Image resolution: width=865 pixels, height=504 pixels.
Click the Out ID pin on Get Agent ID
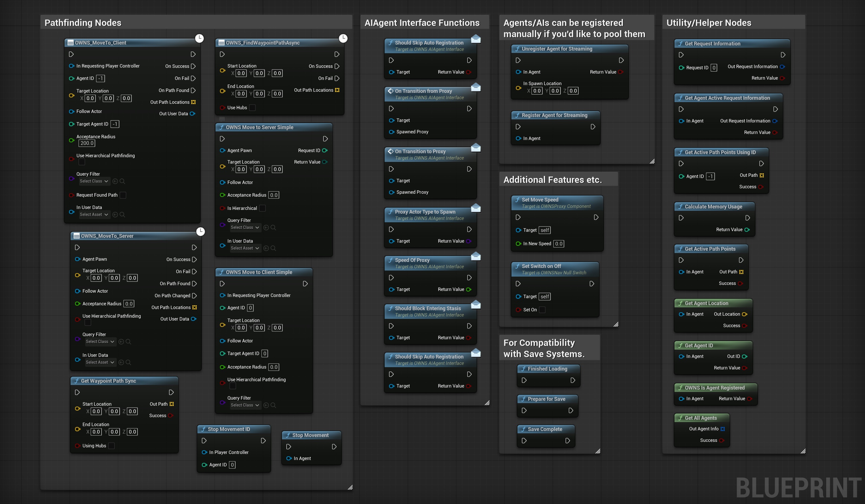(x=745, y=357)
